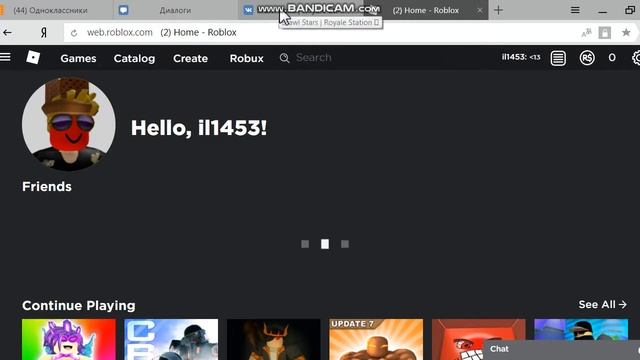The height and width of the screenshot is (360, 640).
Task: Minimize the browser window
Action: 602,11
